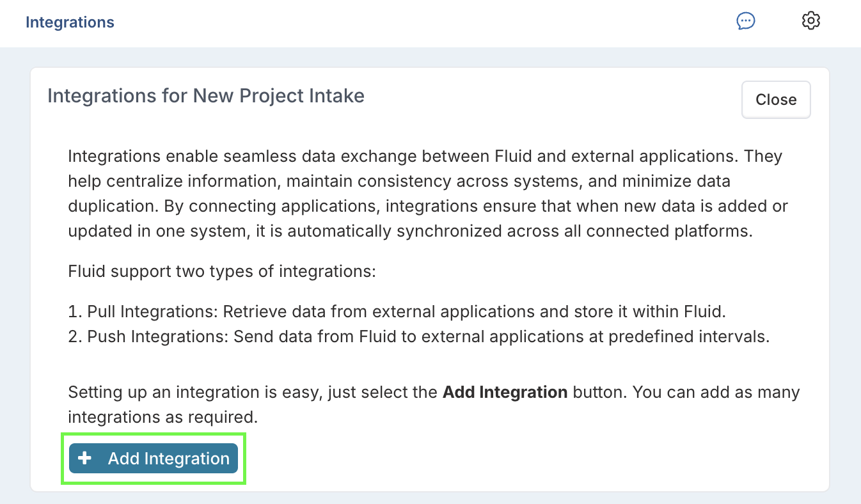This screenshot has width=861, height=504.
Task: Click the 'updated in one system' text line
Action: pyautogui.click(x=409, y=231)
